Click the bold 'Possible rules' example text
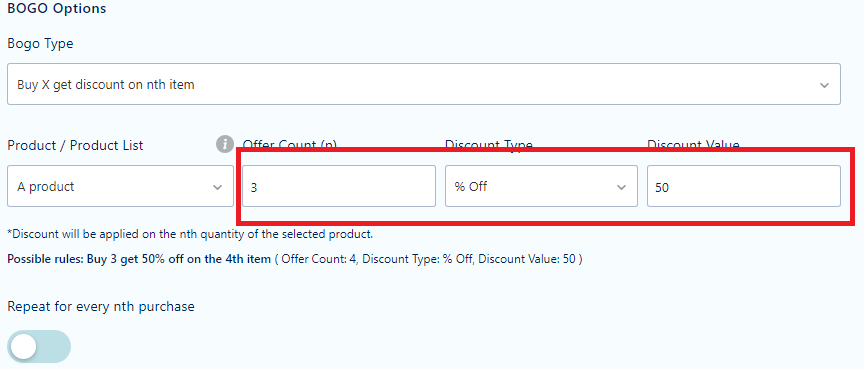The height and width of the screenshot is (369, 864). point(139,259)
